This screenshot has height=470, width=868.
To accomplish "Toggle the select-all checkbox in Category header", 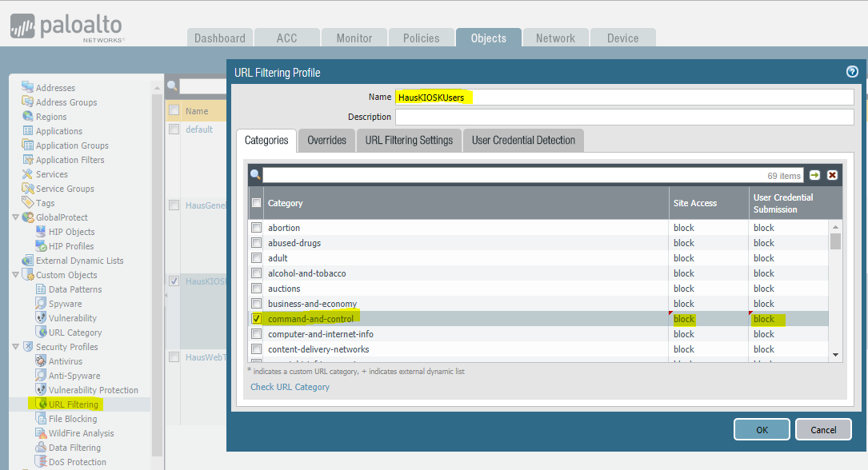I will coord(257,203).
